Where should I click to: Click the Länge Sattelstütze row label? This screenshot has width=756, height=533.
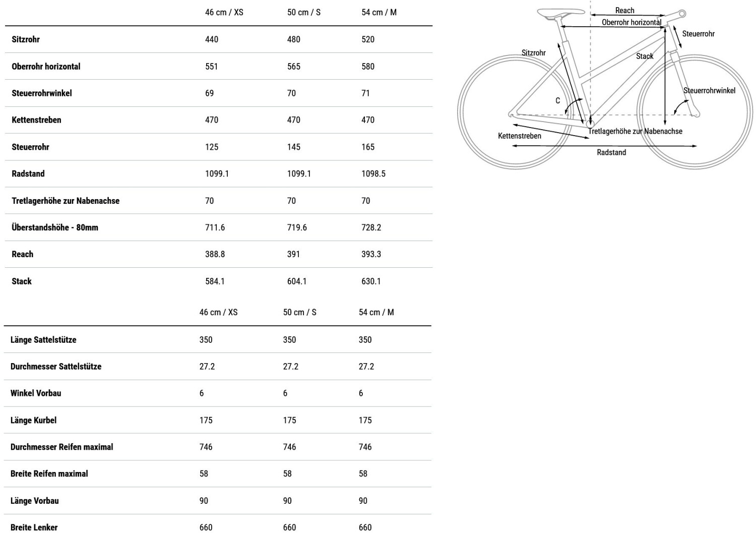[x=43, y=340]
